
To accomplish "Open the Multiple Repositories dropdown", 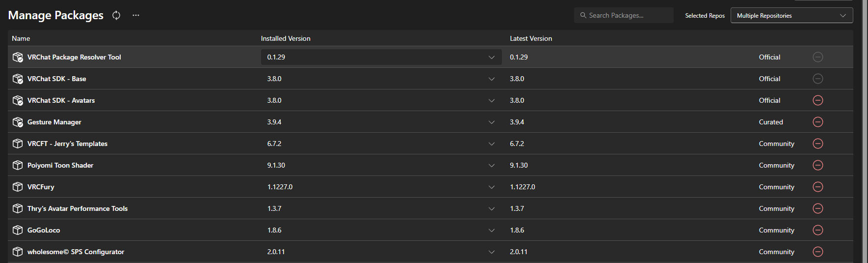I will [791, 15].
